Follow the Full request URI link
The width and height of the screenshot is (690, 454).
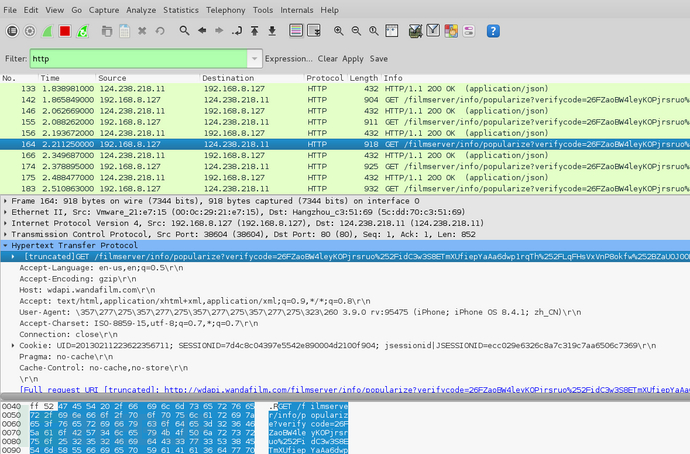355,389
